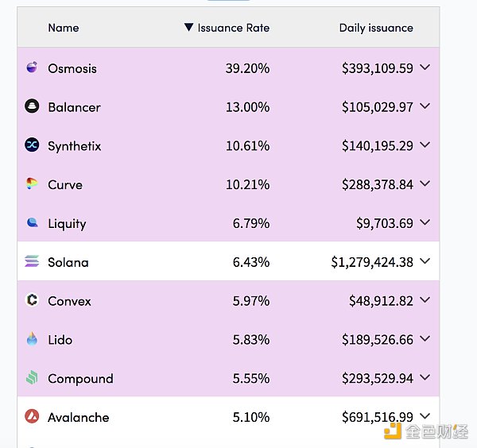
Task: Open the Lido project name link
Action: tap(60, 340)
